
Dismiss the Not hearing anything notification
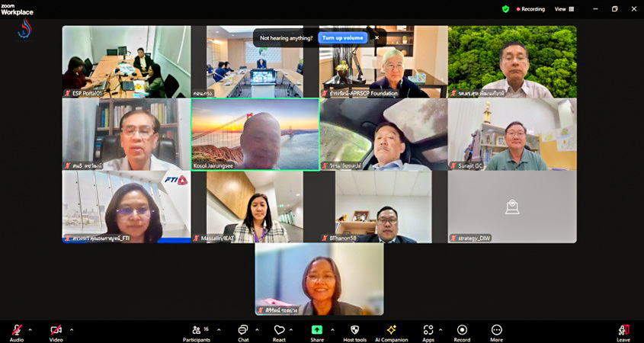pos(376,37)
